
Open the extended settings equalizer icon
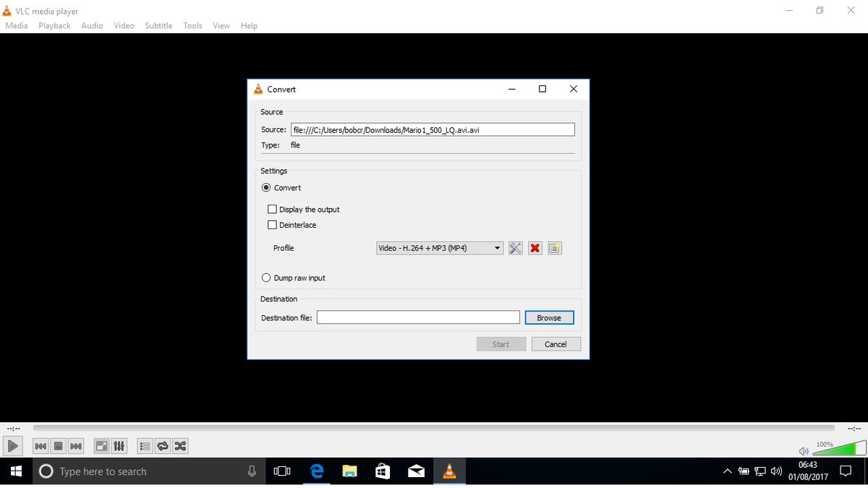coord(119,446)
